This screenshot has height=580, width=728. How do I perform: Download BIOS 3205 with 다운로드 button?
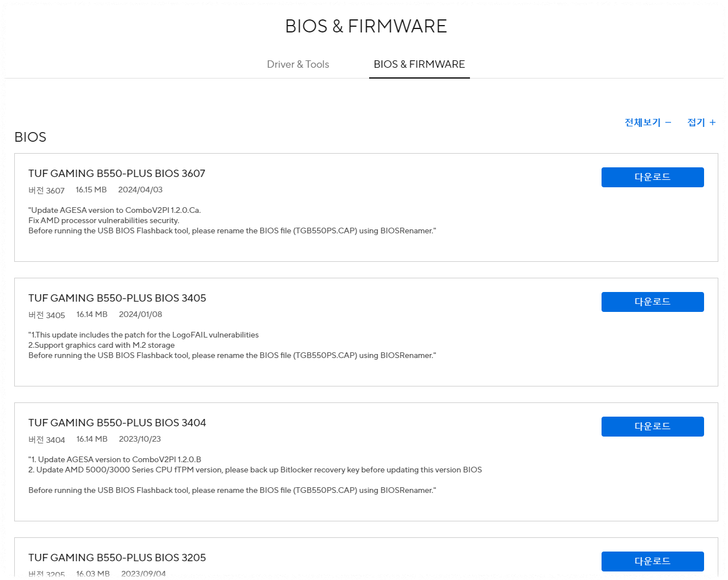pos(653,561)
